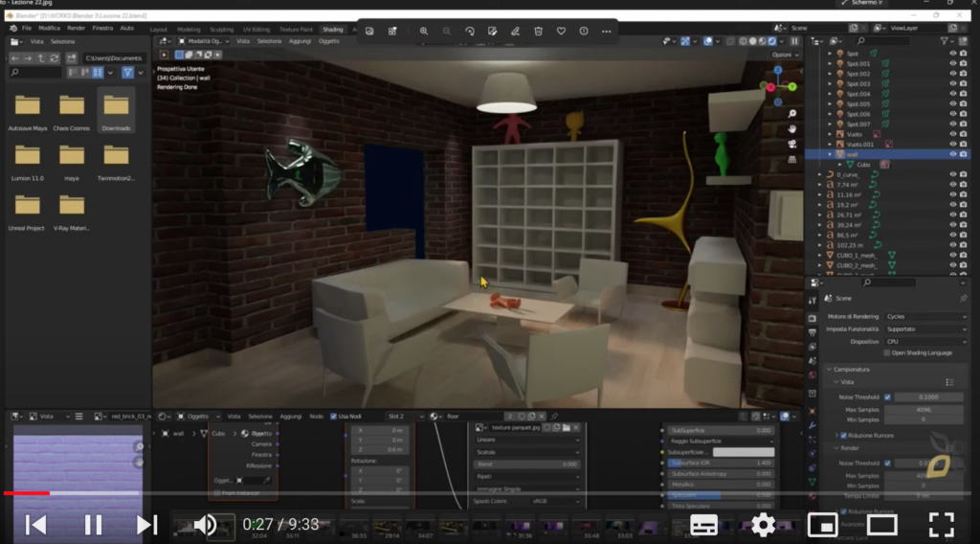Image resolution: width=980 pixels, height=544 pixels.
Task: Toggle visibility of Vuoto.001
Action: (x=953, y=145)
